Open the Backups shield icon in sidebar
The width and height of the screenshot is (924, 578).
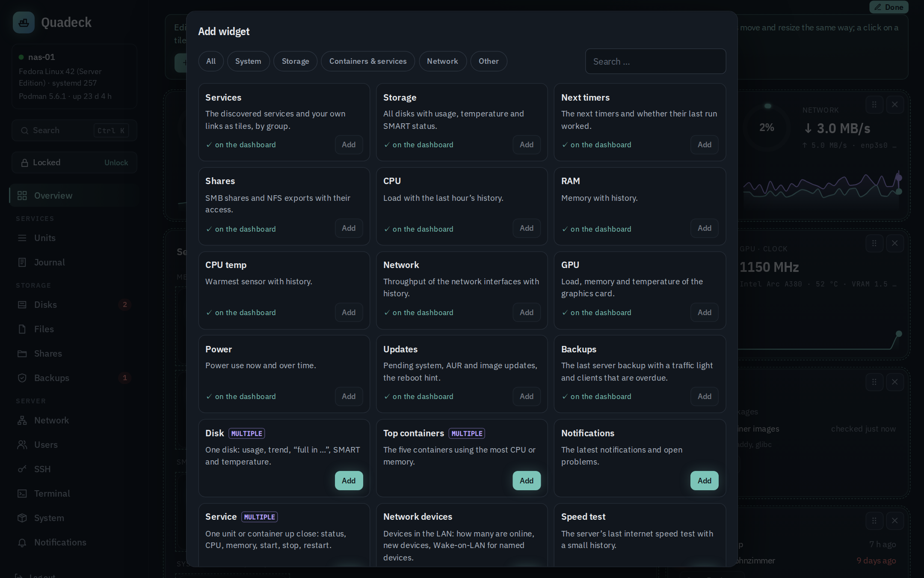[x=22, y=378]
